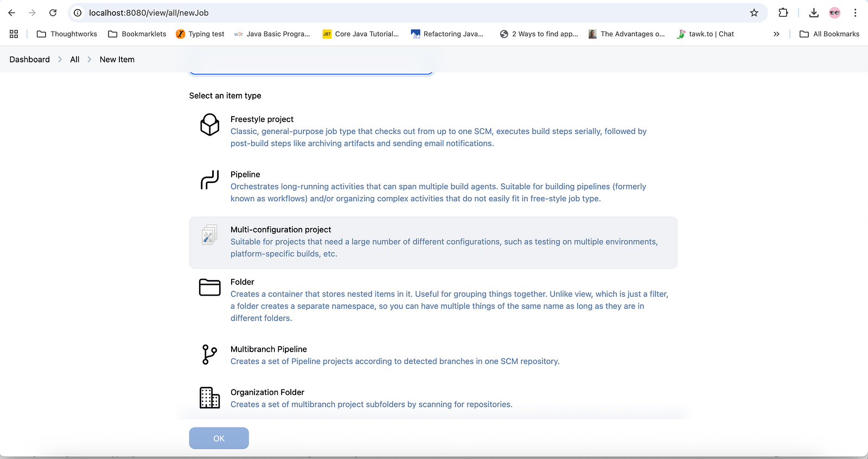Click the OK button
The height and width of the screenshot is (459, 868).
tap(219, 438)
